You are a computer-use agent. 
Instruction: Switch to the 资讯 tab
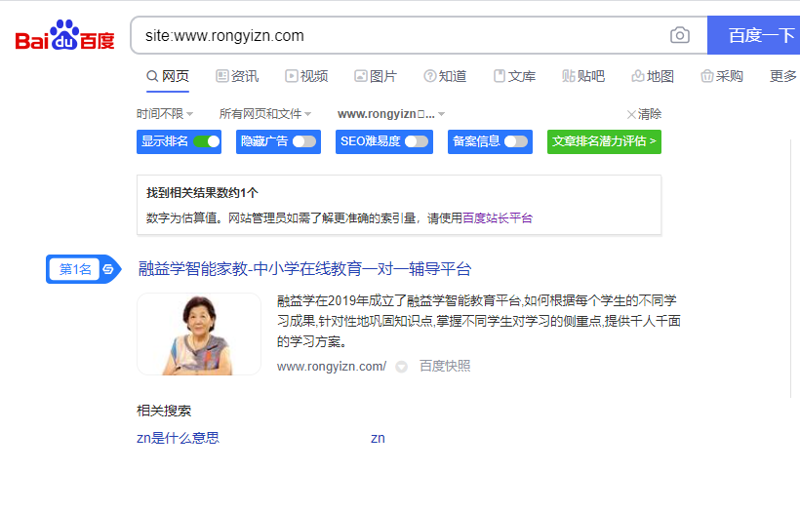[x=237, y=76]
